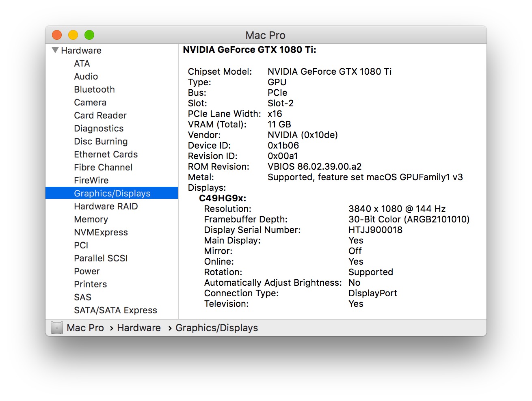Viewport: 532px width, 401px height.
Task: Select Parallel SCSI in the sidebar
Action: (101, 259)
